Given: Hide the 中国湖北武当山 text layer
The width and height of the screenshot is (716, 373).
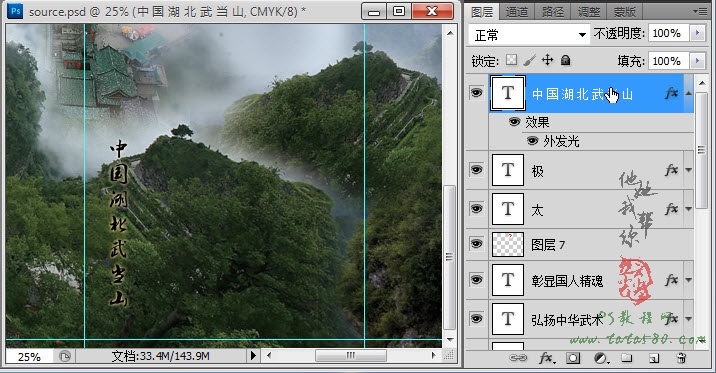Looking at the screenshot, I should 476,93.
